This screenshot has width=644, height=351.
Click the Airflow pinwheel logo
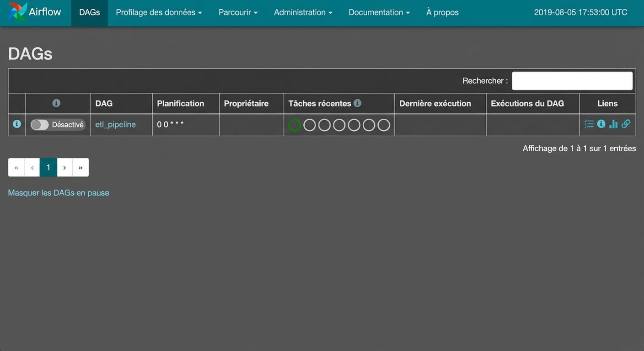tap(17, 11)
